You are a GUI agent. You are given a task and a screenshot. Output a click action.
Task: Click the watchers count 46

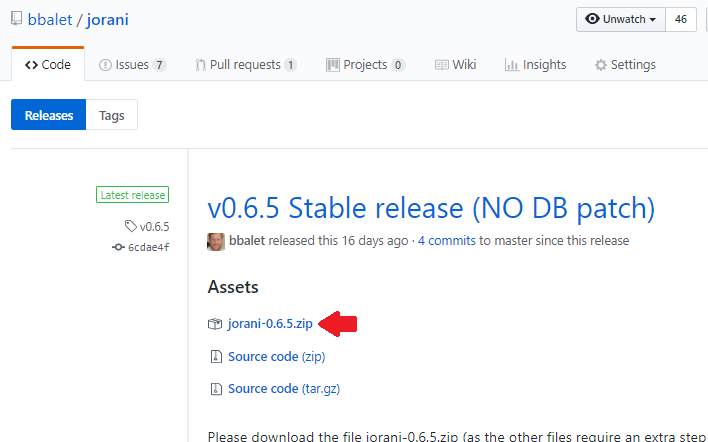pyautogui.click(x=680, y=19)
